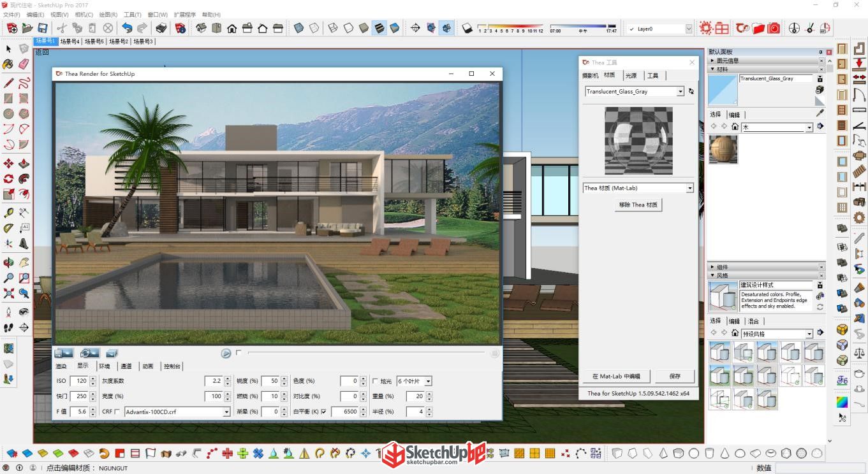Click the Thea material preview sphere
This screenshot has width=868, height=474.
click(638, 140)
